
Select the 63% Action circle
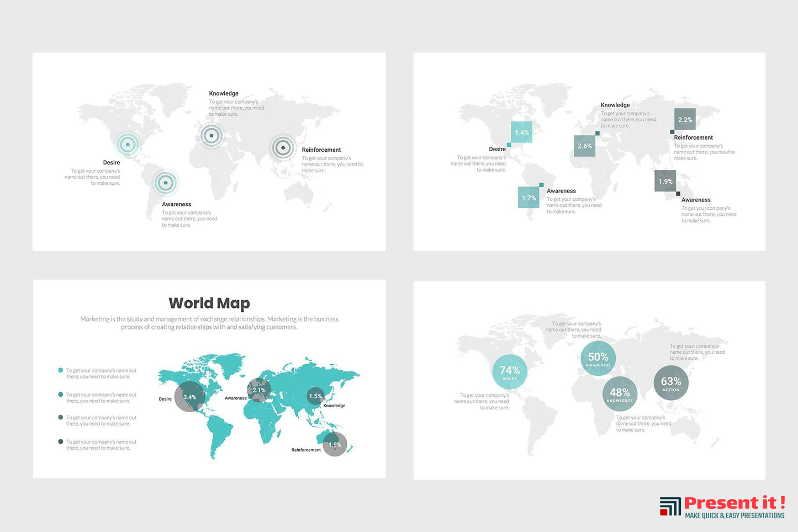[671, 383]
